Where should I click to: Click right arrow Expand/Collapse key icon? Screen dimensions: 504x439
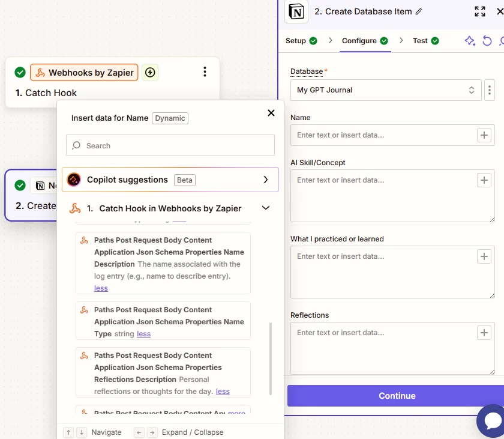click(x=152, y=432)
